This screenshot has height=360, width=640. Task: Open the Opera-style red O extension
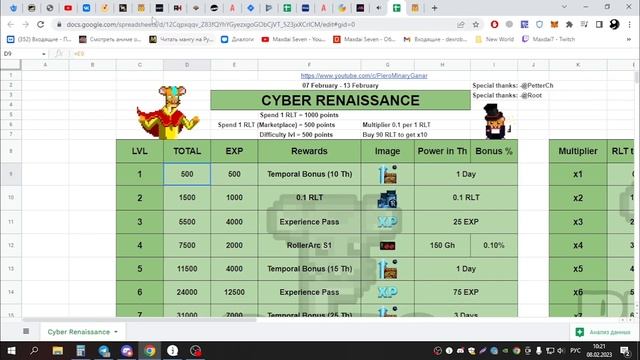tap(494, 24)
